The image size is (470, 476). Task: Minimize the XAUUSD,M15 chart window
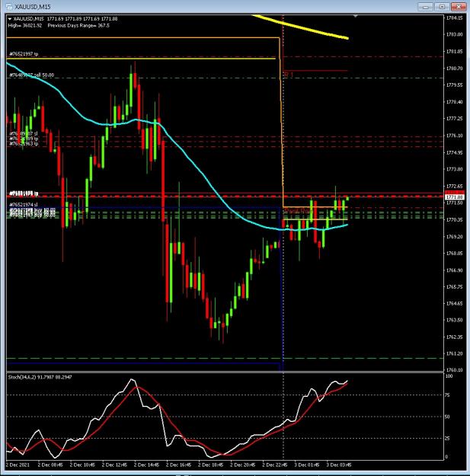coord(425,6)
